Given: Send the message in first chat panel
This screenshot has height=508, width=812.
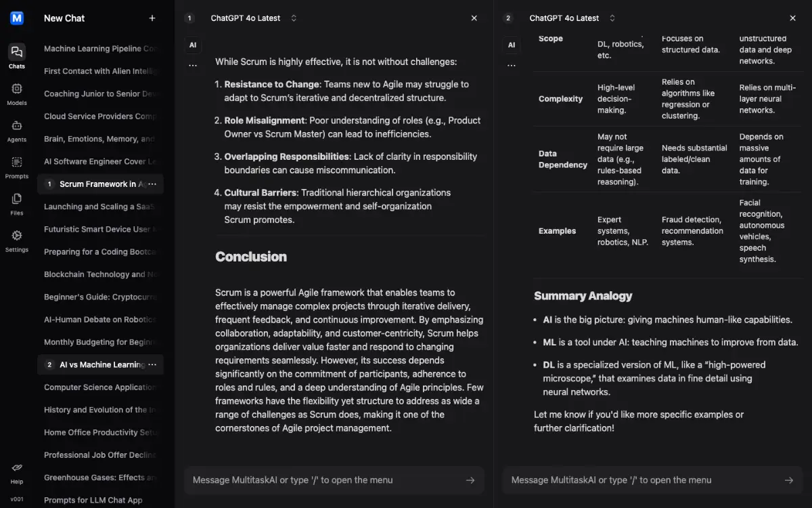Looking at the screenshot, I should pyautogui.click(x=470, y=480).
